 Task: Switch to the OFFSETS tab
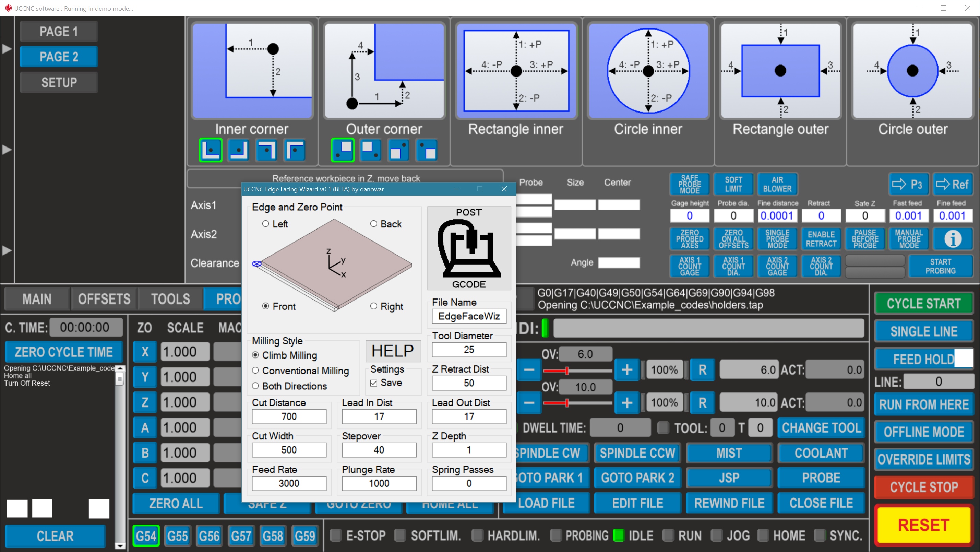tap(104, 299)
